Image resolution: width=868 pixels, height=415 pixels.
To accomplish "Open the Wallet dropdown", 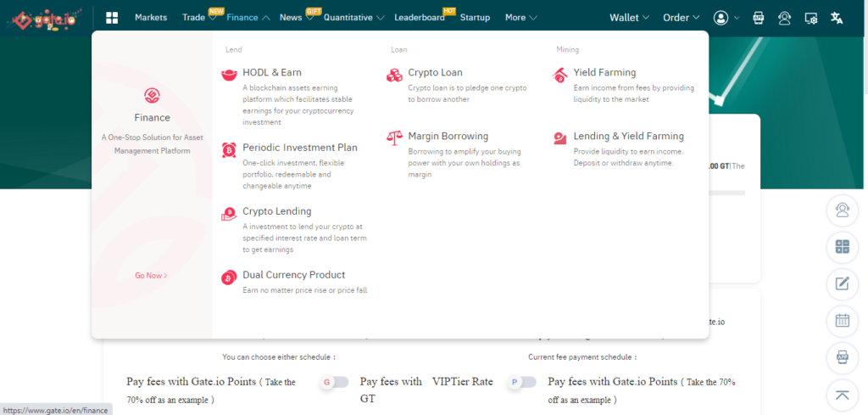I will coord(630,18).
